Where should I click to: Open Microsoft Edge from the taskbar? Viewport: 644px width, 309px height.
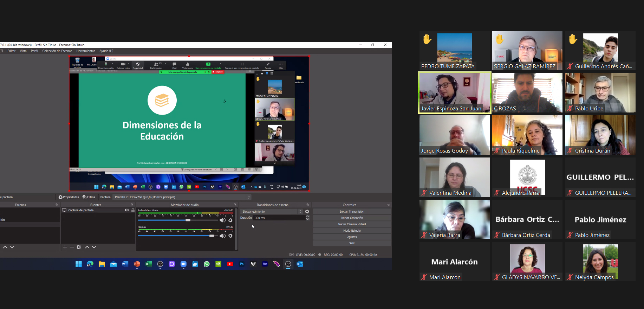(x=90, y=264)
